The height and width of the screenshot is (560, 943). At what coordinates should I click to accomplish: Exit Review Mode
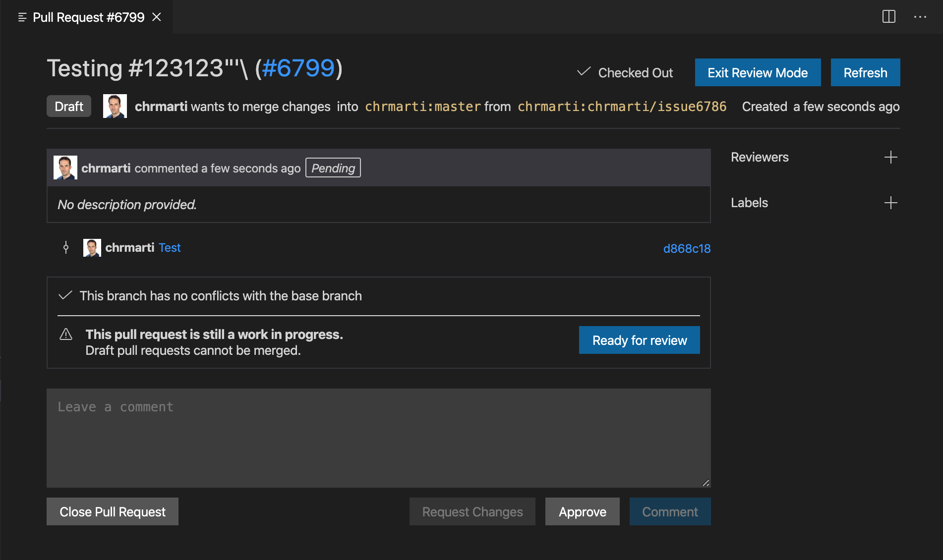[x=758, y=72]
